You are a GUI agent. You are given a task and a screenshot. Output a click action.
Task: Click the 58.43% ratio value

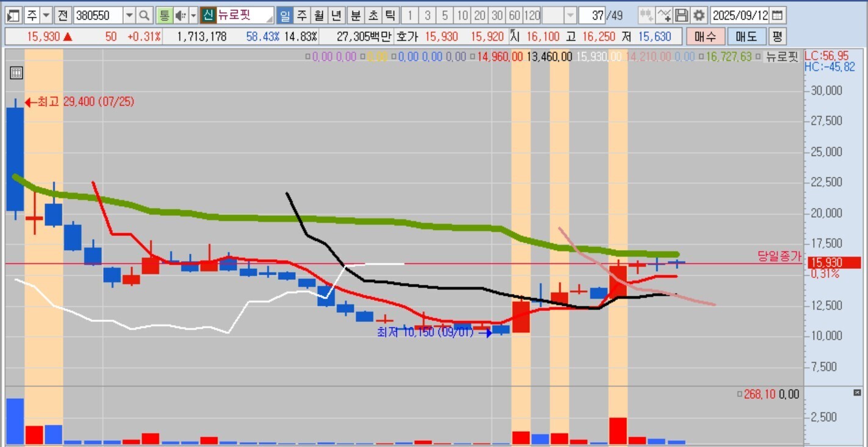coord(263,37)
